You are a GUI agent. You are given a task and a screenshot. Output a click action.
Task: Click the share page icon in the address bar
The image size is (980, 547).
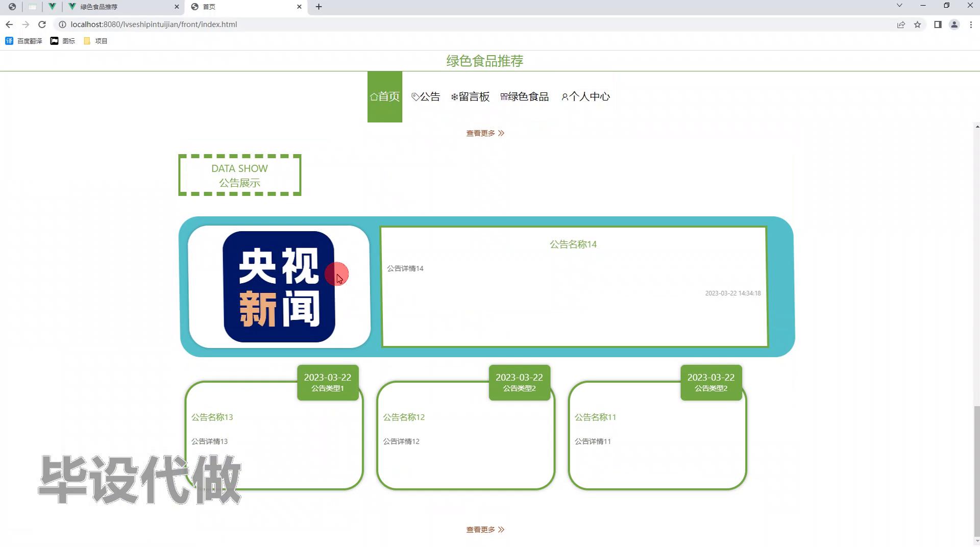pos(901,24)
